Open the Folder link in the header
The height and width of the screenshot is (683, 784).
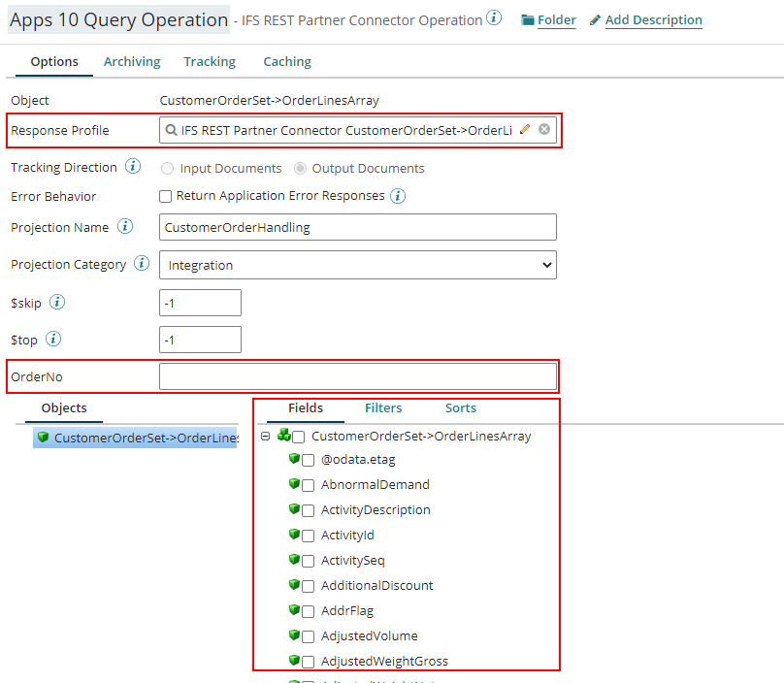pos(555,19)
